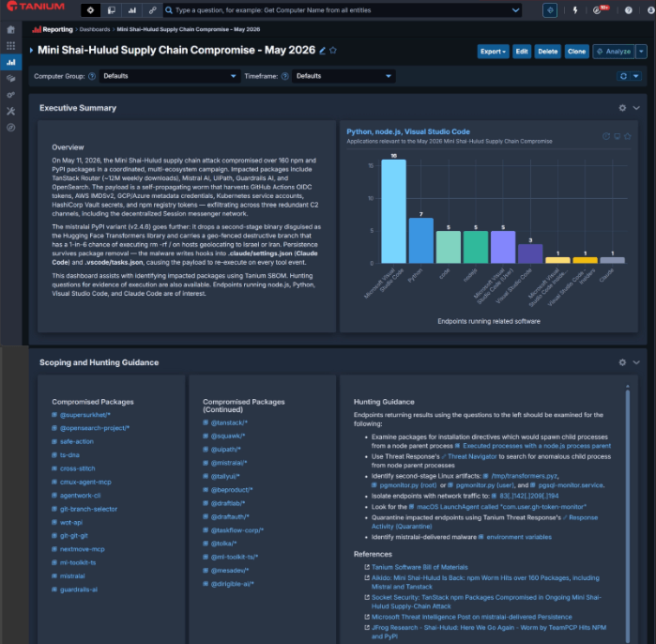
Task: Click the Microsoft Visual Studio Code bar
Action: 393,211
